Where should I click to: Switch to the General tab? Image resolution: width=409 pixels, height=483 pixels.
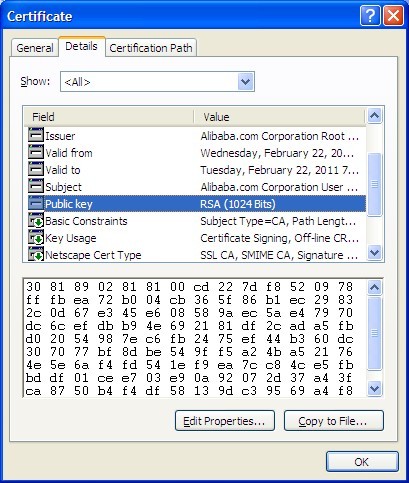[35, 48]
